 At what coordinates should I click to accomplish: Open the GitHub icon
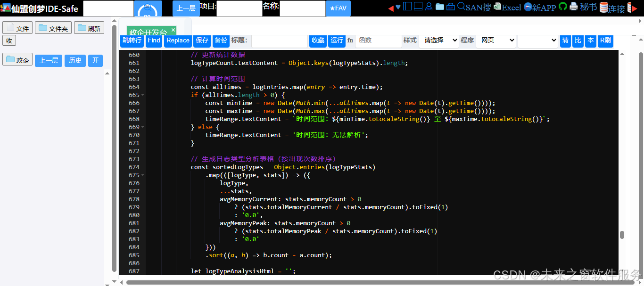pyautogui.click(x=563, y=6)
